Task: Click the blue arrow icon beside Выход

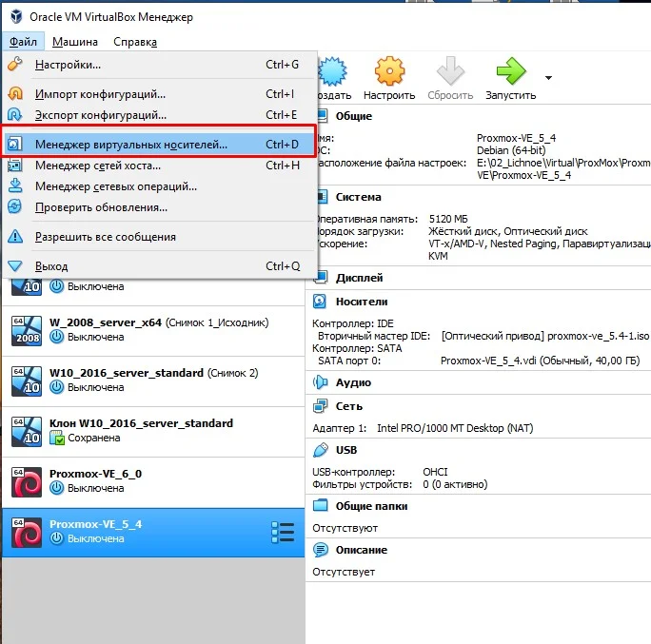Action: (x=15, y=266)
